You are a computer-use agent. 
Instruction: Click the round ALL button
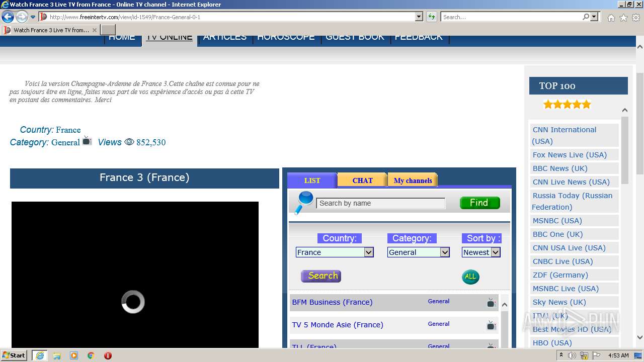click(x=470, y=277)
